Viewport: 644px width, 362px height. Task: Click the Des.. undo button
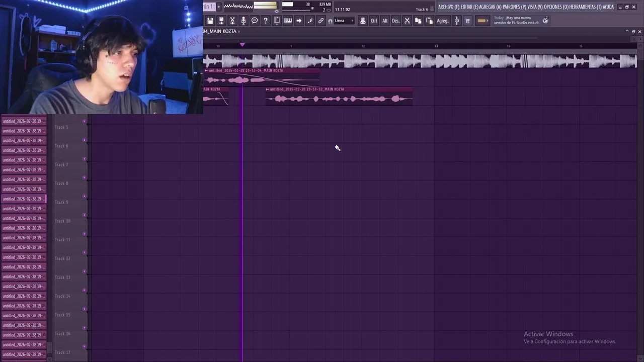click(396, 21)
